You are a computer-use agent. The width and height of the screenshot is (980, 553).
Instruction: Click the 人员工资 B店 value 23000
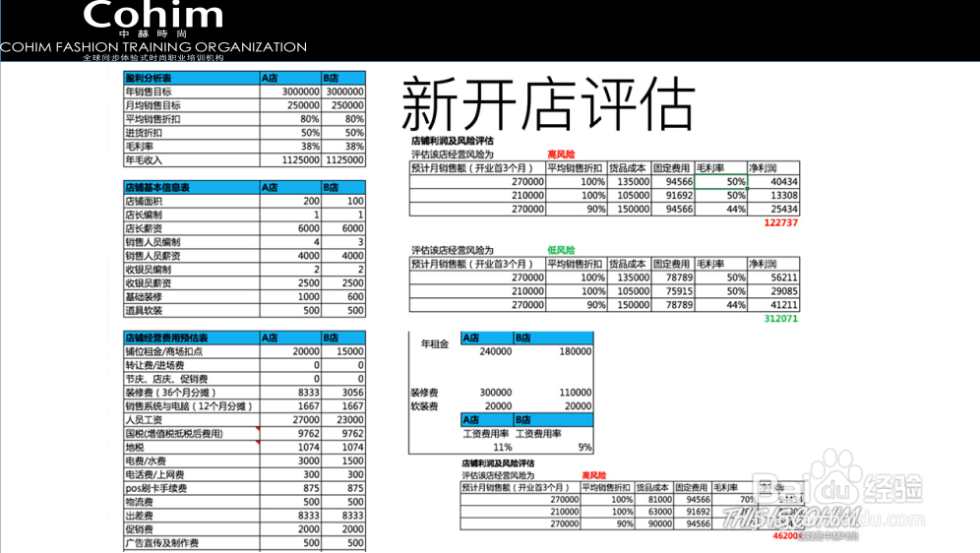point(350,420)
